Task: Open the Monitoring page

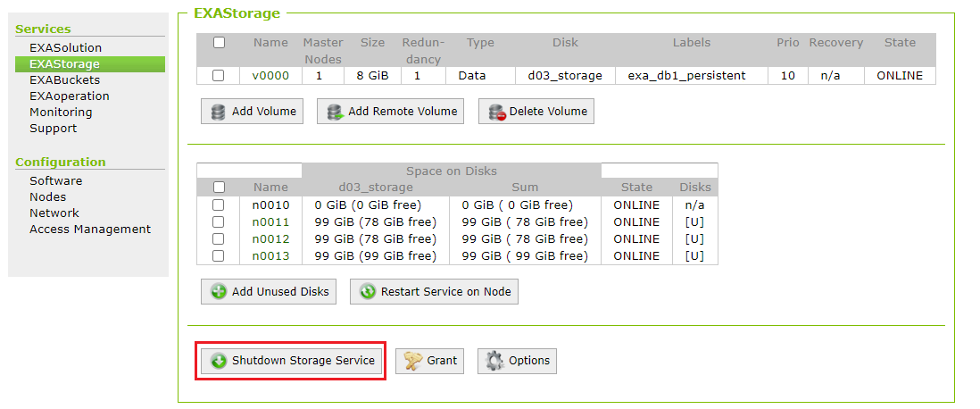Action: 61,112
